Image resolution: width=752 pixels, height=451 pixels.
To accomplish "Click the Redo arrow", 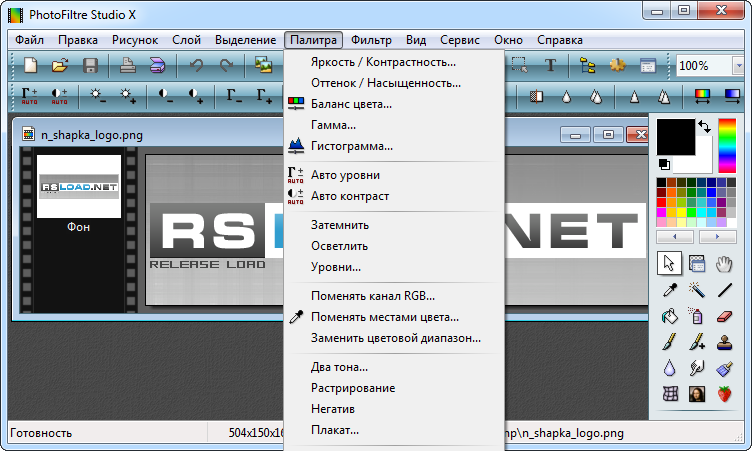I will click(x=226, y=66).
